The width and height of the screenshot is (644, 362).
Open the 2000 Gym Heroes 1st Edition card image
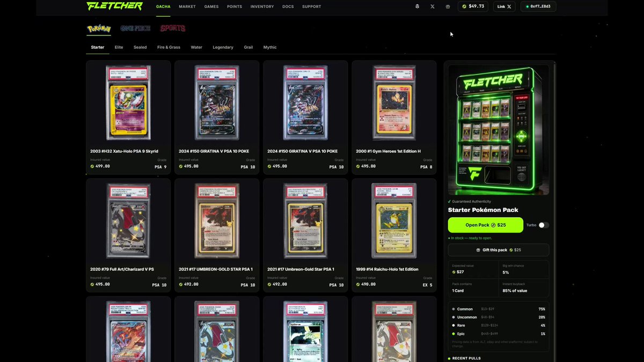(394, 102)
